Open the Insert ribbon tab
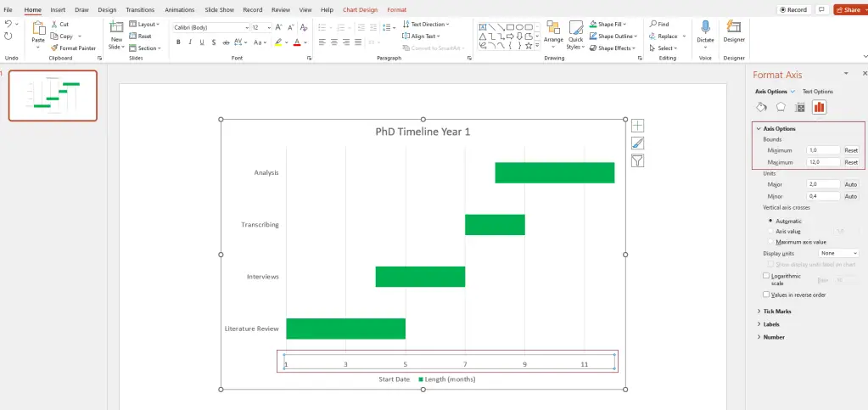868x410 pixels. 58,10
